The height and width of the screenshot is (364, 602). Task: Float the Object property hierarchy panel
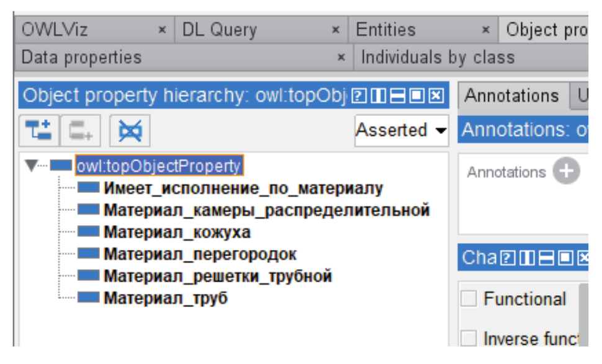click(416, 96)
